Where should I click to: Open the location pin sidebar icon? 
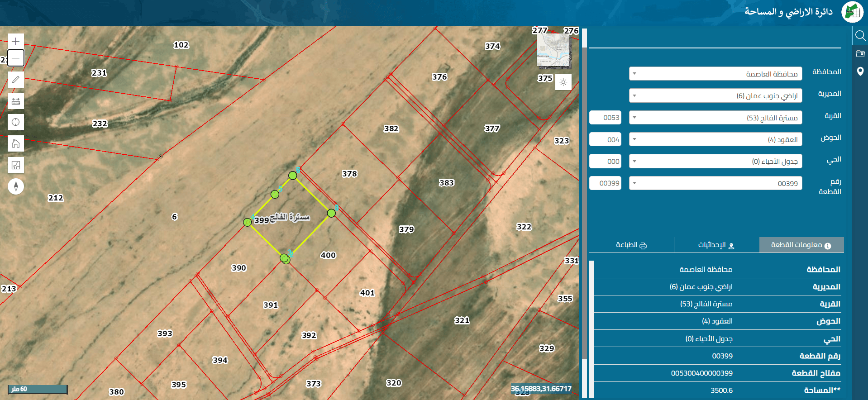(860, 71)
